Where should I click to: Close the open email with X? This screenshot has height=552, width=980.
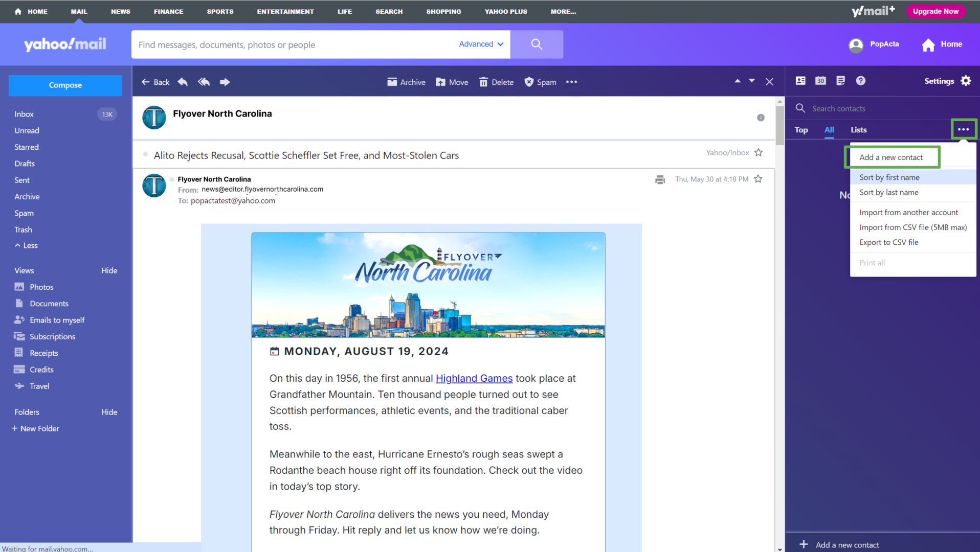coord(769,82)
